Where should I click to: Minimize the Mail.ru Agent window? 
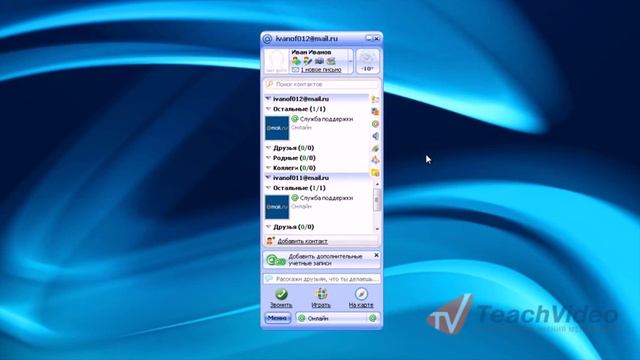[369, 38]
